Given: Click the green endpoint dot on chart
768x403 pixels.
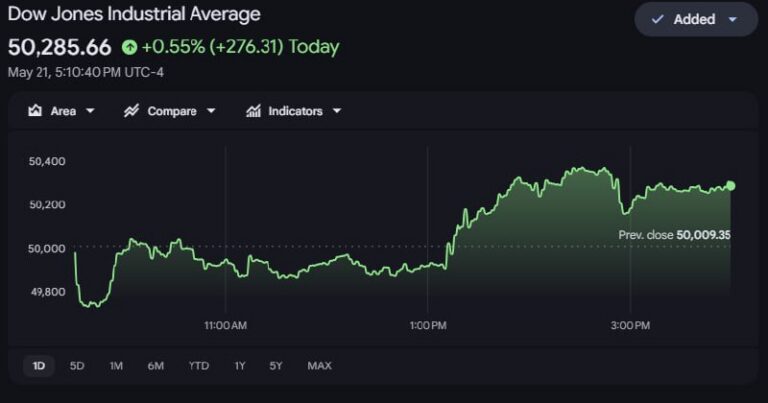Looking at the screenshot, I should point(730,186).
